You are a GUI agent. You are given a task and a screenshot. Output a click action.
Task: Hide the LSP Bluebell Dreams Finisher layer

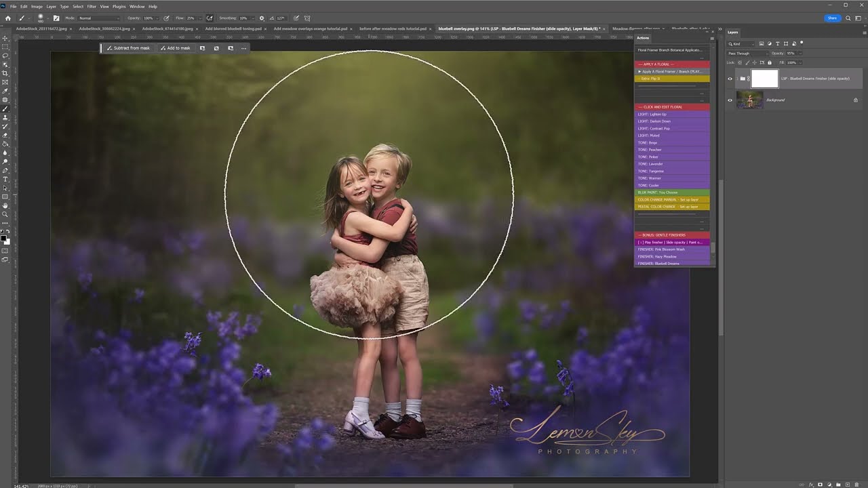tap(730, 79)
